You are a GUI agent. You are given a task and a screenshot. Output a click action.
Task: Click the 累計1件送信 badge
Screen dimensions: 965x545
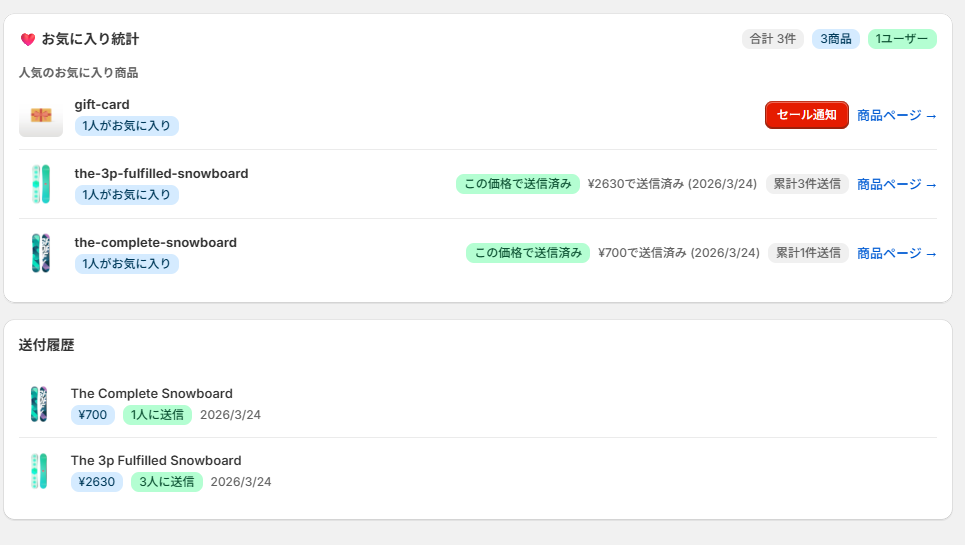[x=808, y=253]
